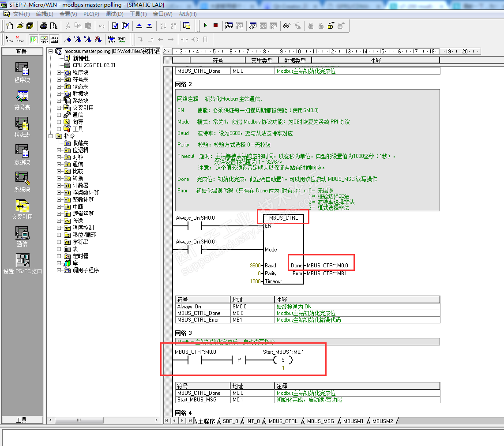The width and height of the screenshot is (504, 446).
Task: Delete network using red-marked toolbar icon
Action: 20,40
